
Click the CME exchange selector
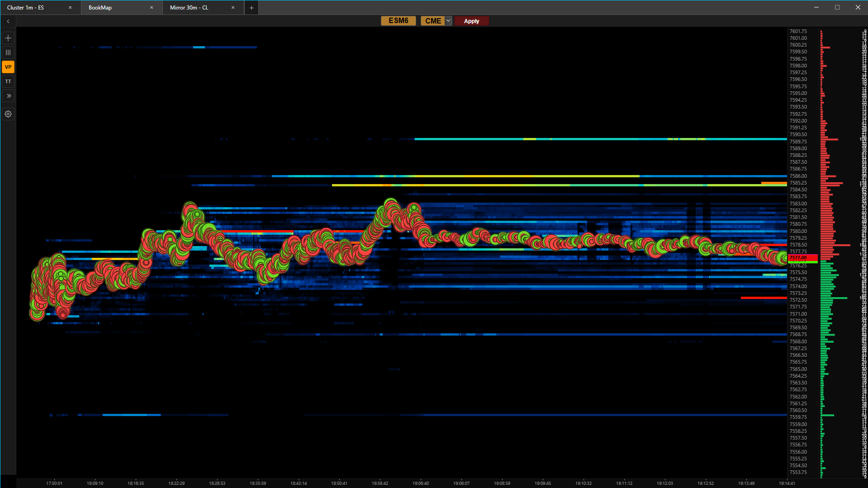[x=433, y=21]
